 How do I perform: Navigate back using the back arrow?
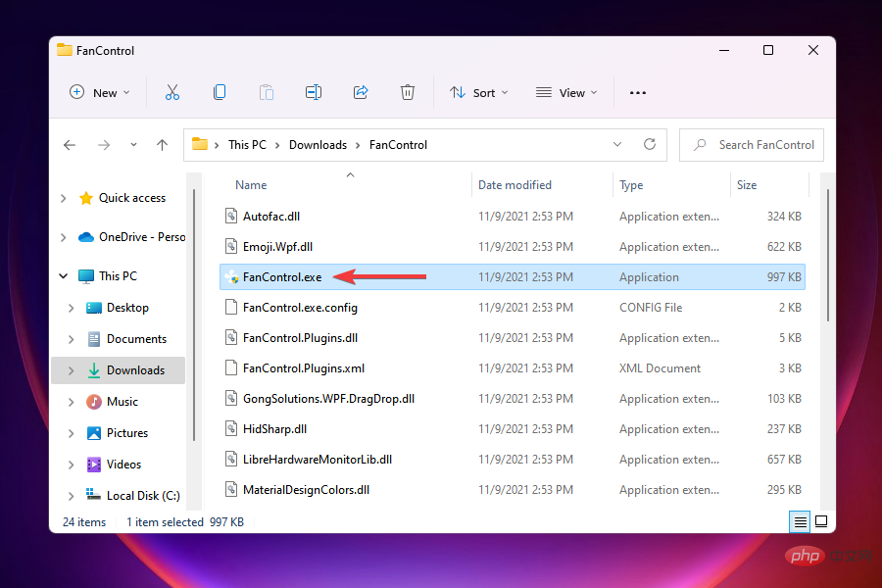(70, 144)
